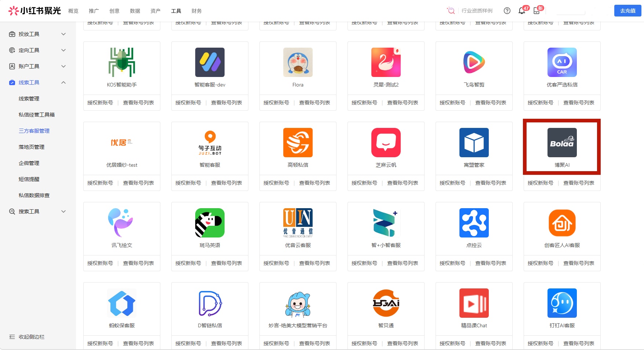Click 授权新账号 under KOS智能助手
The height and width of the screenshot is (350, 644).
click(x=100, y=103)
